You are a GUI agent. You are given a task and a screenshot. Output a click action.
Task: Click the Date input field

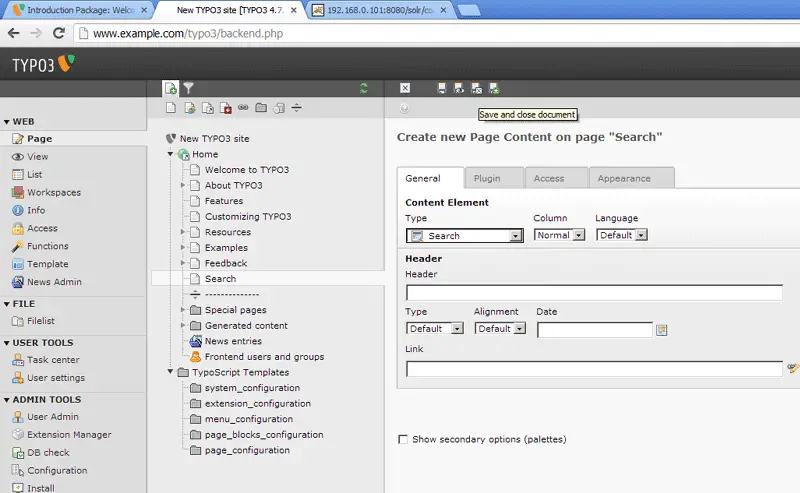[595, 330]
